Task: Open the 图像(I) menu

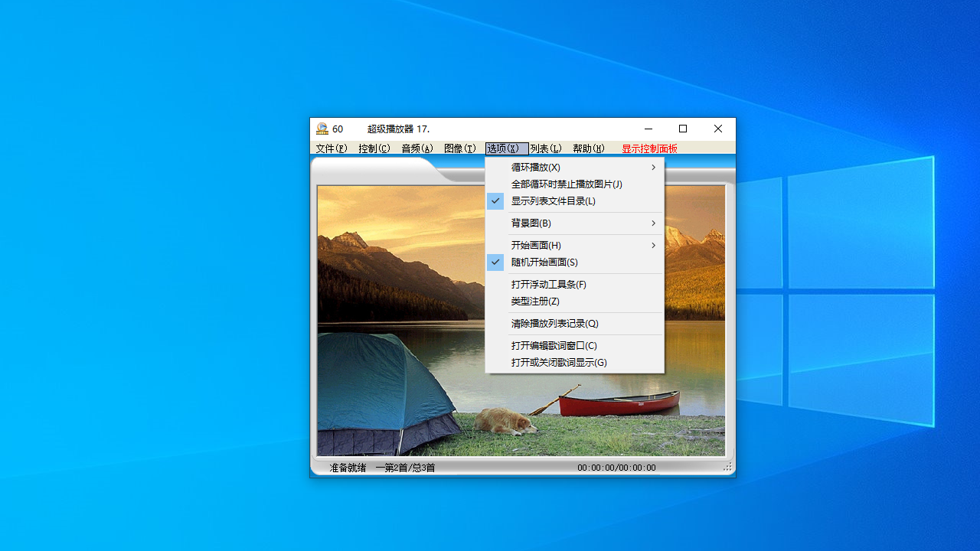Action: point(459,148)
